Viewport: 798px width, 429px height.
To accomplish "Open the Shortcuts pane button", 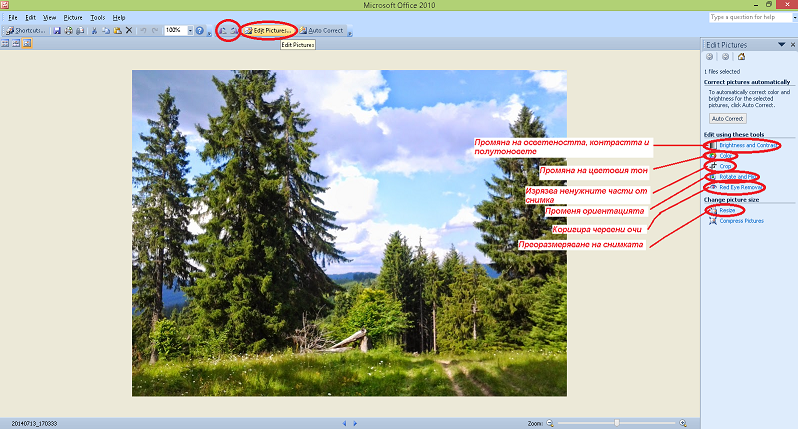I will tap(25, 31).
